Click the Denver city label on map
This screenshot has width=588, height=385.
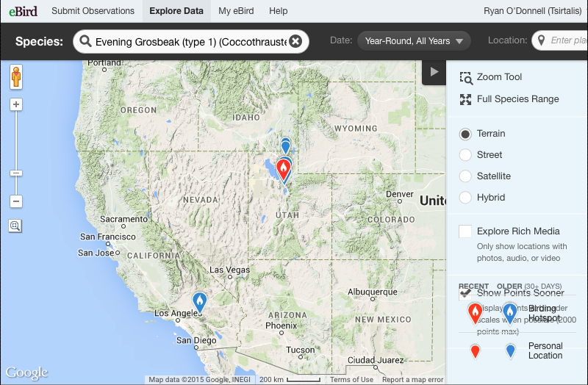(x=399, y=194)
